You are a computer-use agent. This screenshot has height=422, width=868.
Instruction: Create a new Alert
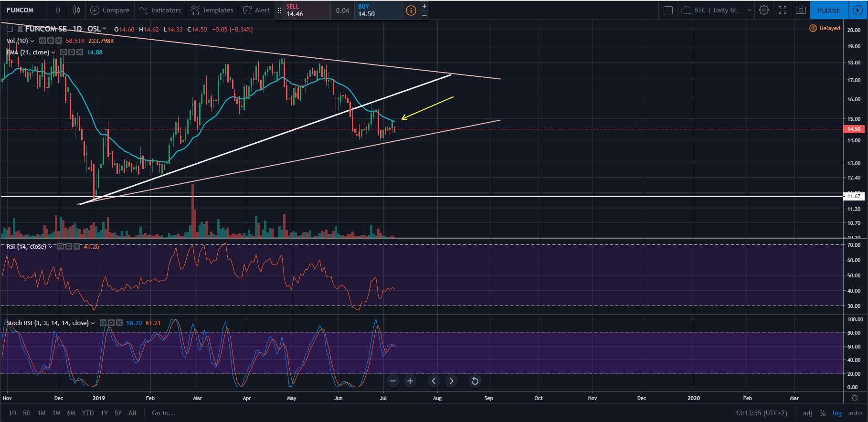pyautogui.click(x=256, y=10)
